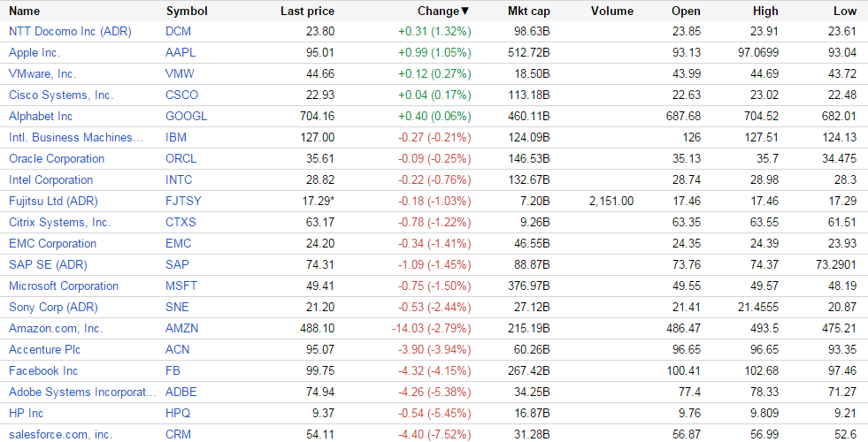Select the Facebook Inc company link
This screenshot has width=868, height=442.
(x=43, y=370)
